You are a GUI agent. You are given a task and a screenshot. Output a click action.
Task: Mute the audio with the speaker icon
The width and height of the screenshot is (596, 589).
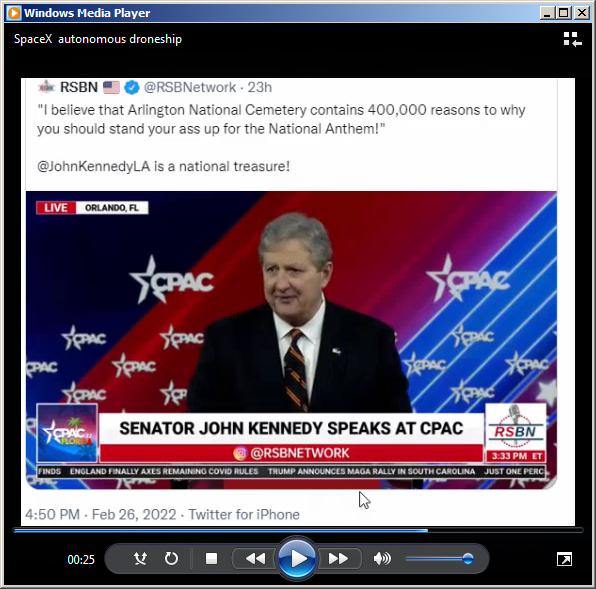(382, 559)
